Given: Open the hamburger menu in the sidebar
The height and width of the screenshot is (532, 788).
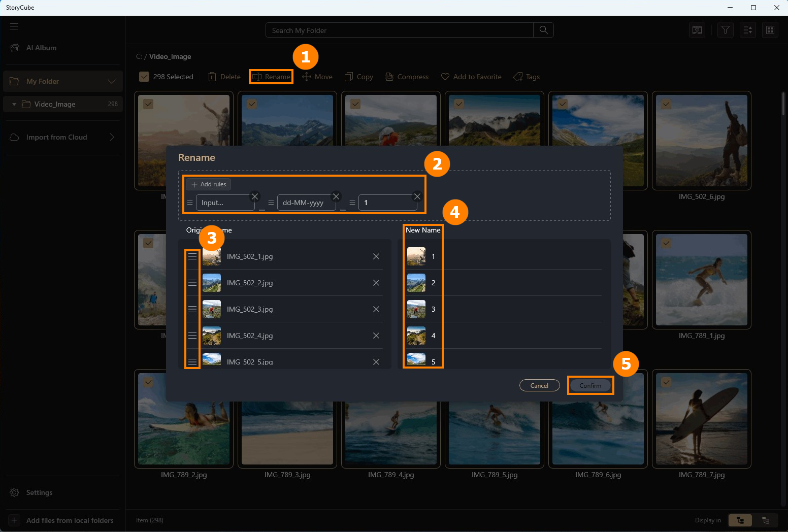Looking at the screenshot, I should [14, 26].
